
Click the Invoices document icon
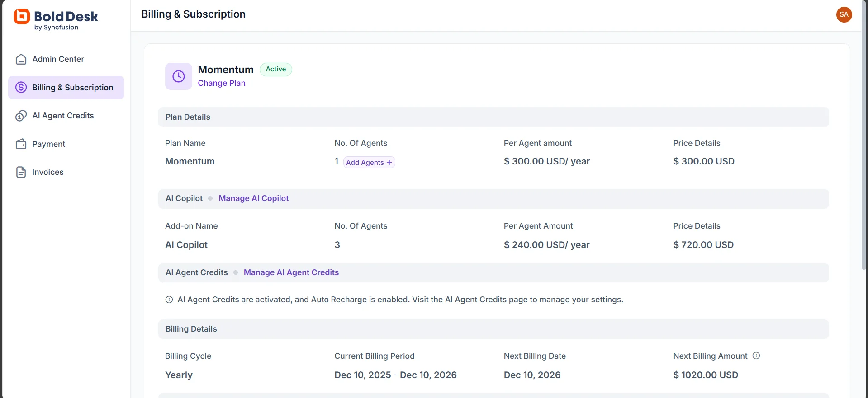point(21,172)
